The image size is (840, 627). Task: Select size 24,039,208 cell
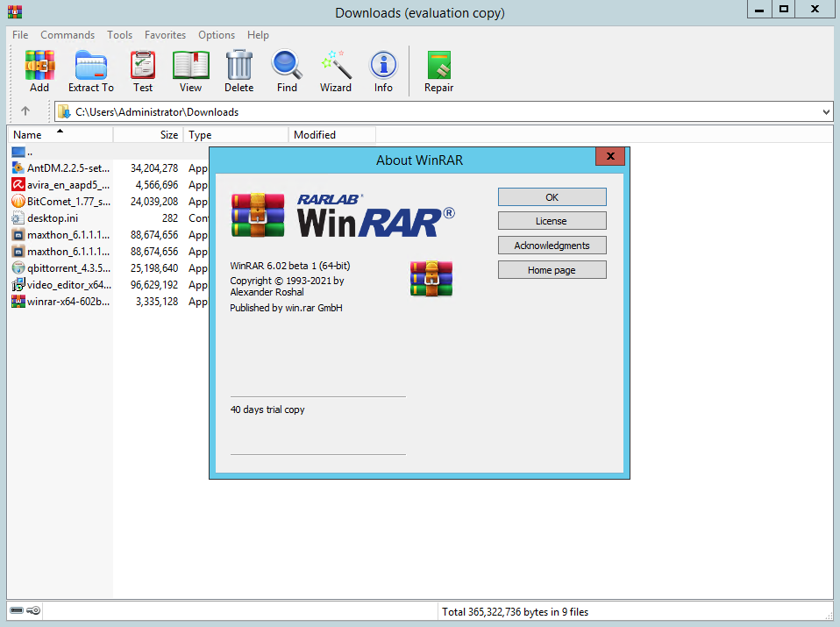[x=154, y=202]
